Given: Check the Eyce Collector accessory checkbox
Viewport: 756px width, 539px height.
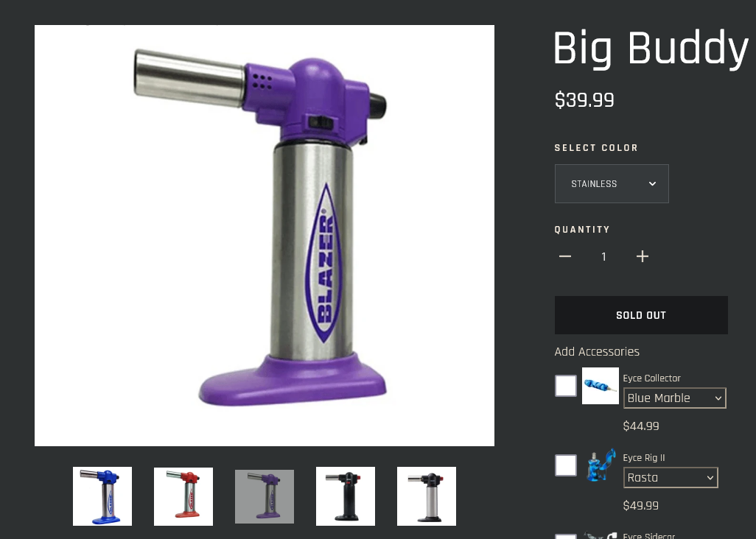Looking at the screenshot, I should click(x=566, y=386).
